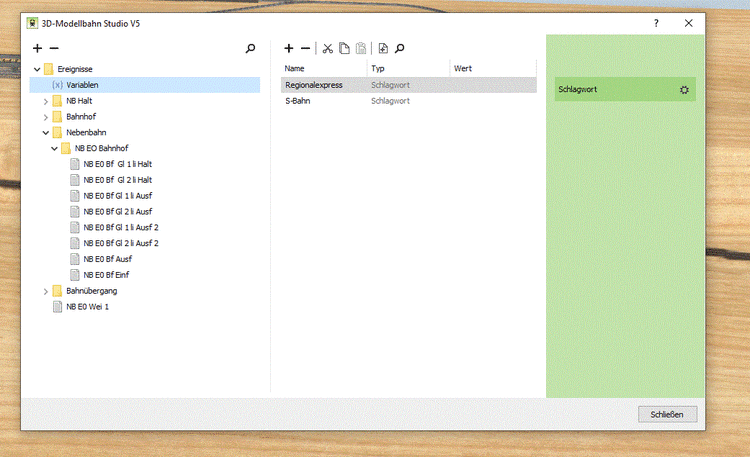
Task: Expand the NB Halt folder
Action: click(46, 101)
